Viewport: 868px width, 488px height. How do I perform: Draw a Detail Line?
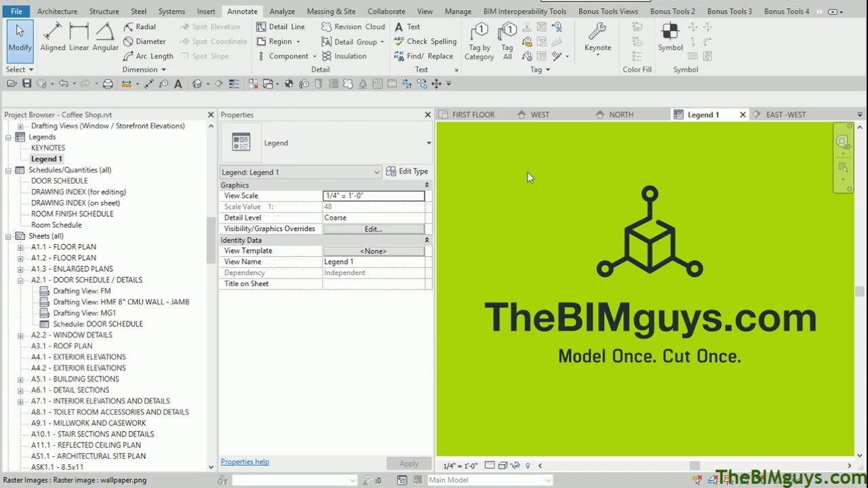281,26
